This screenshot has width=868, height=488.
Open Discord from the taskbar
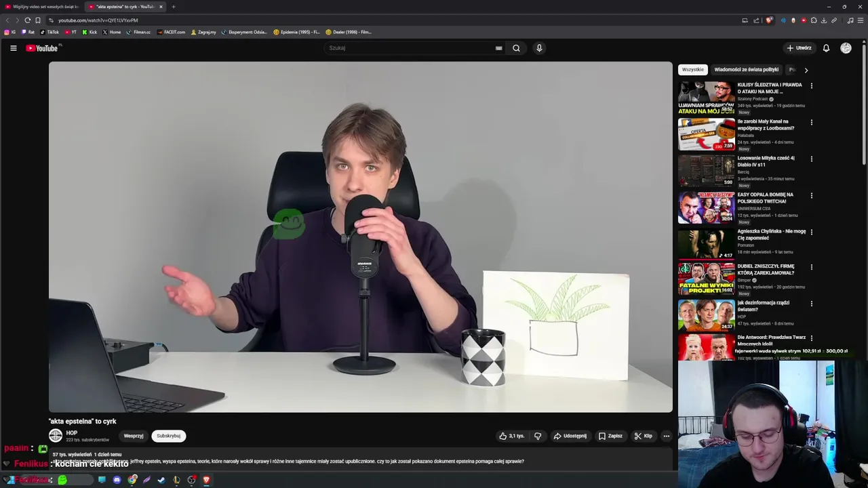pos(117,480)
